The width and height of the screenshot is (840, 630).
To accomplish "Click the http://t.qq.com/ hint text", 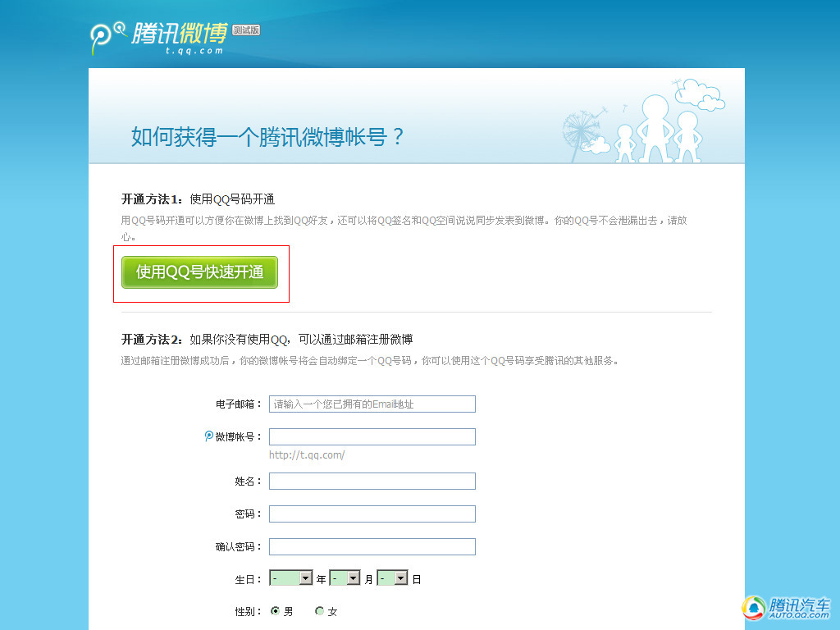I will (x=307, y=454).
